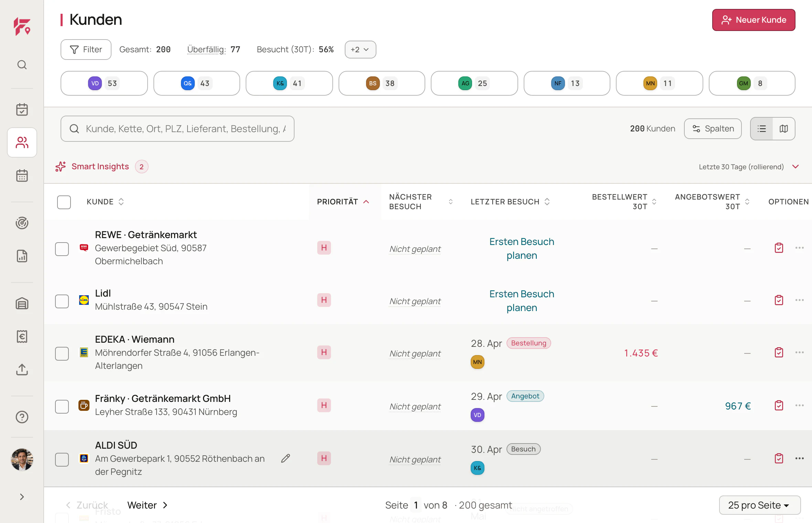The image size is (812, 523).
Task: Go to next page with Weiter
Action: (148, 505)
